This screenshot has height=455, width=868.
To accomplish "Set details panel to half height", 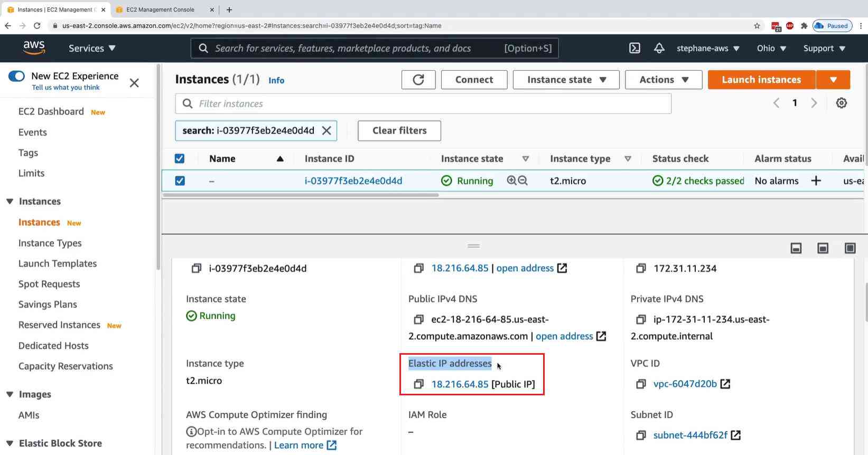I will [823, 248].
